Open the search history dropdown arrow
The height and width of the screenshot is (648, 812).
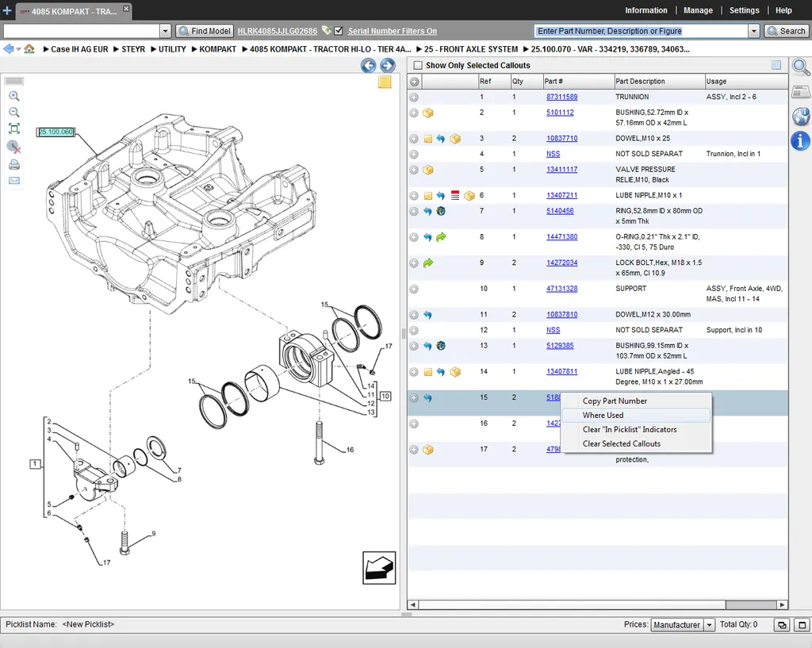pos(754,31)
